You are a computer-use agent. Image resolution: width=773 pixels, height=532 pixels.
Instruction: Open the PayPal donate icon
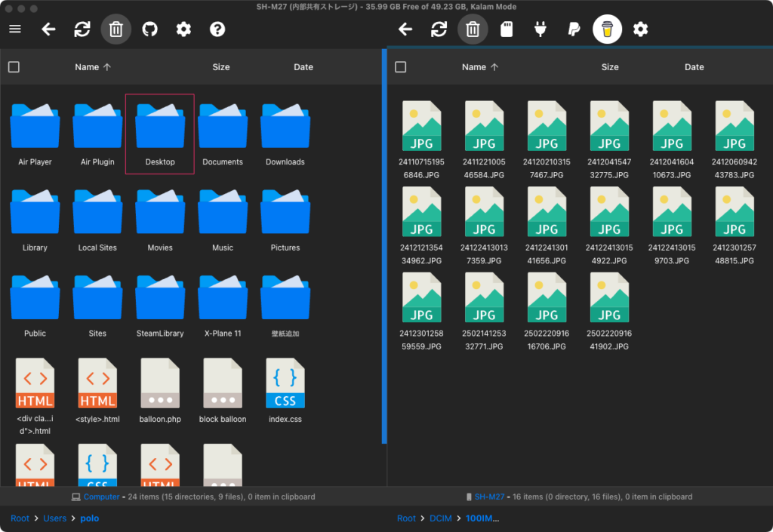point(574,29)
